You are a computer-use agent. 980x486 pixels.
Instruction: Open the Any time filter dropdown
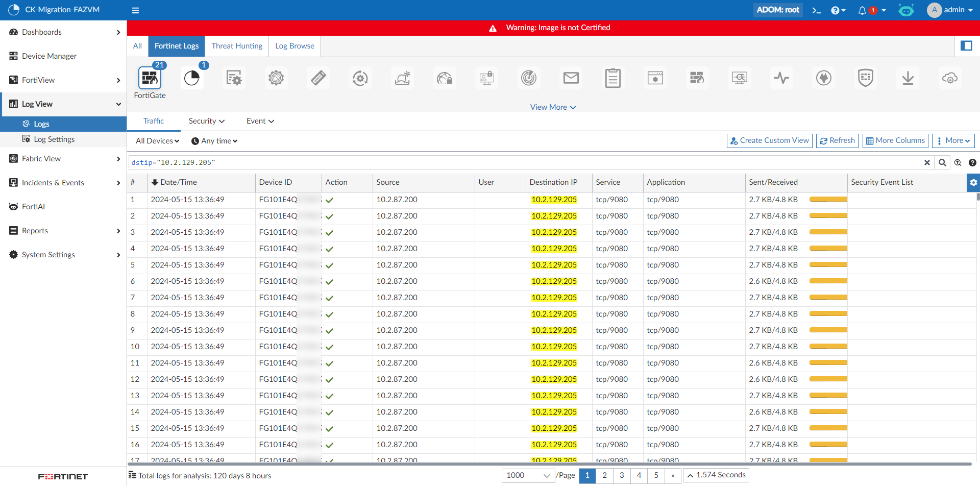214,141
